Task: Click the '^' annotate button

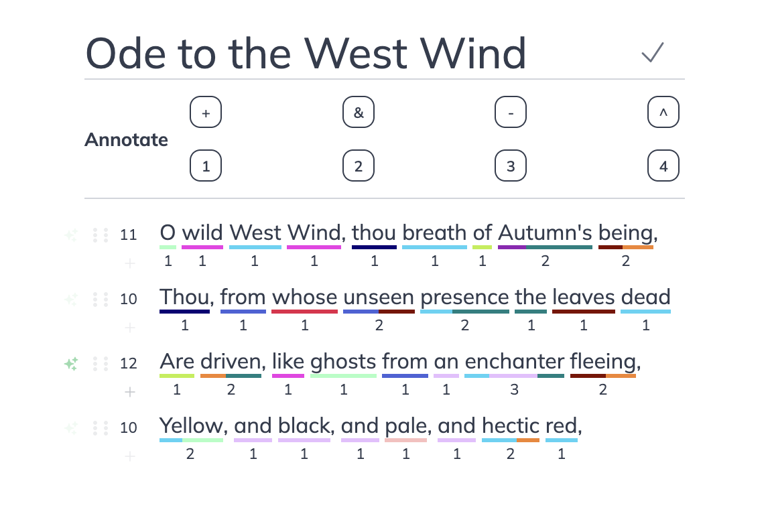Action: tap(663, 112)
